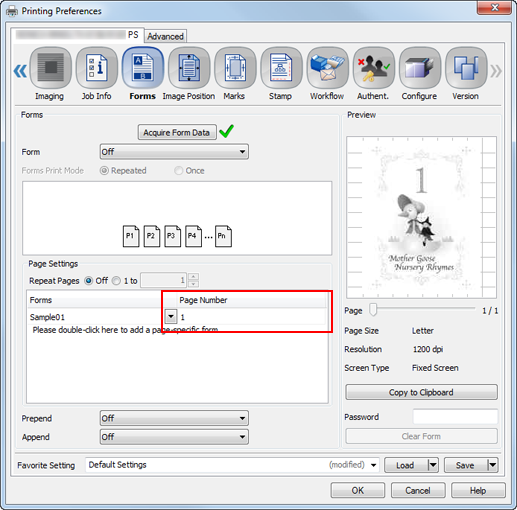Click the P4 page icon in diagram
517x510 pixels.
point(193,236)
